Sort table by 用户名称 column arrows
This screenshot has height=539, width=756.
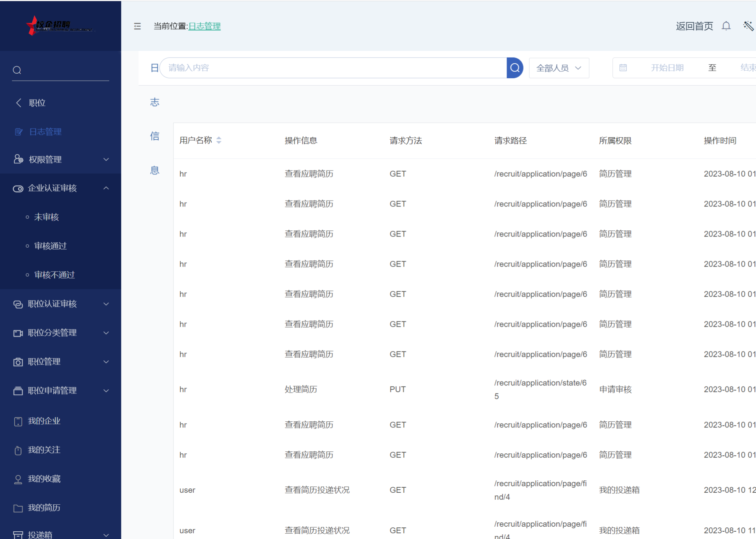click(x=219, y=140)
